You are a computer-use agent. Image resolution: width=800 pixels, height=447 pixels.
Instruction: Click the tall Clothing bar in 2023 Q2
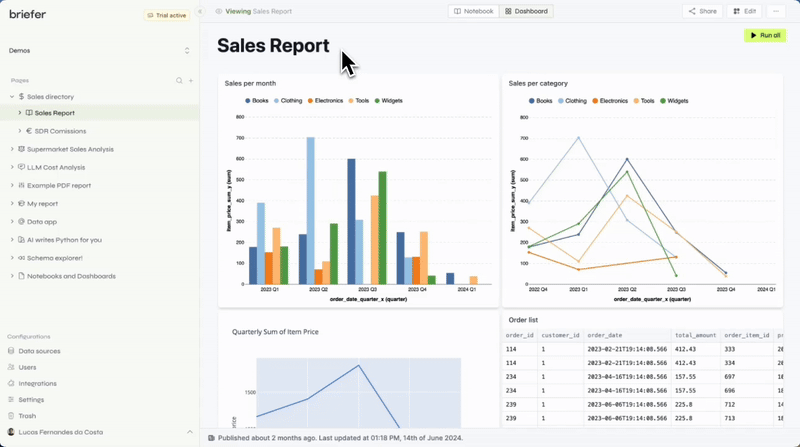tap(310, 211)
